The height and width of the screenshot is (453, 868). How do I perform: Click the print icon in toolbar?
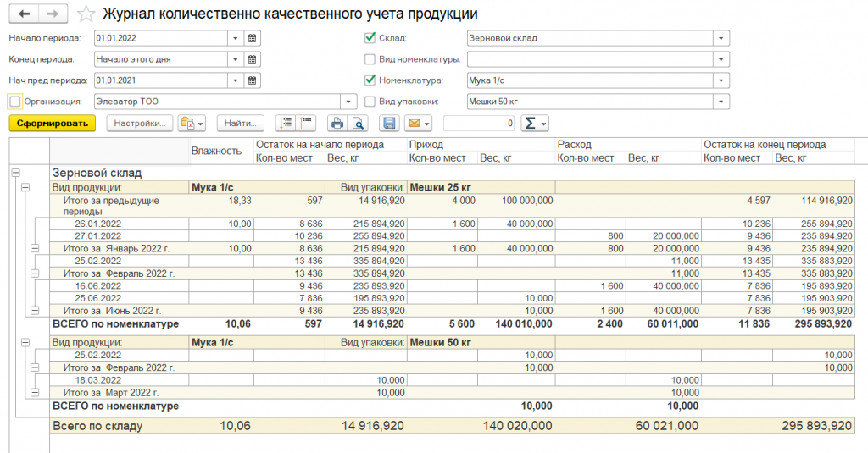(x=337, y=123)
